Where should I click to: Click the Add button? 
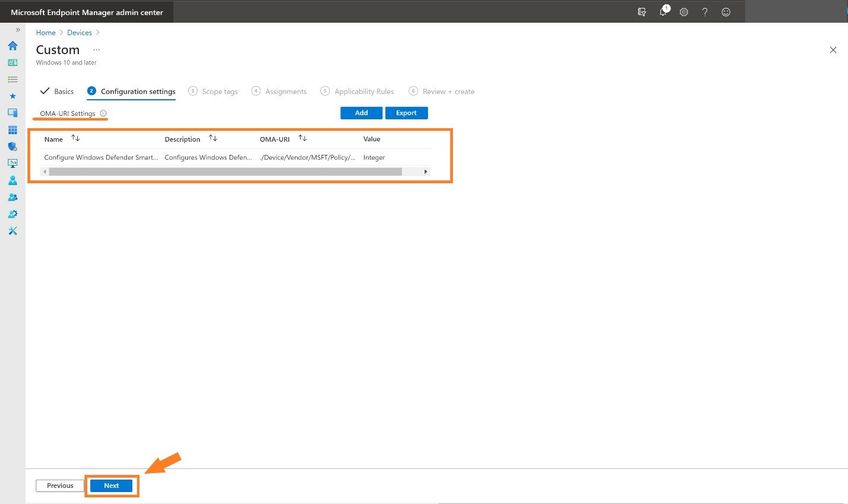(x=361, y=113)
